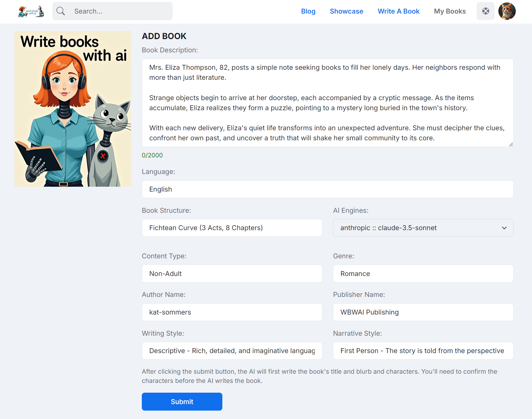Screen dimensions: 532x419
Task: Navigate to Write A Book
Action: point(399,11)
